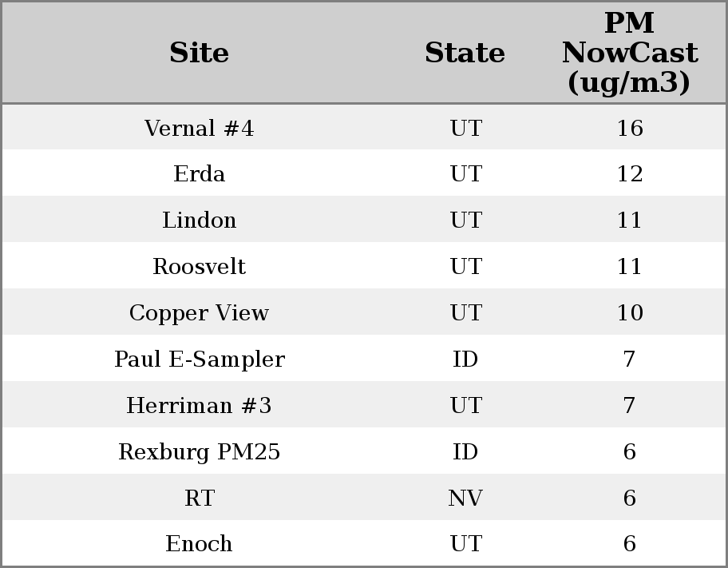Select the PM NowCast value 10
Viewport: 728px width, 568px height.
pos(629,313)
